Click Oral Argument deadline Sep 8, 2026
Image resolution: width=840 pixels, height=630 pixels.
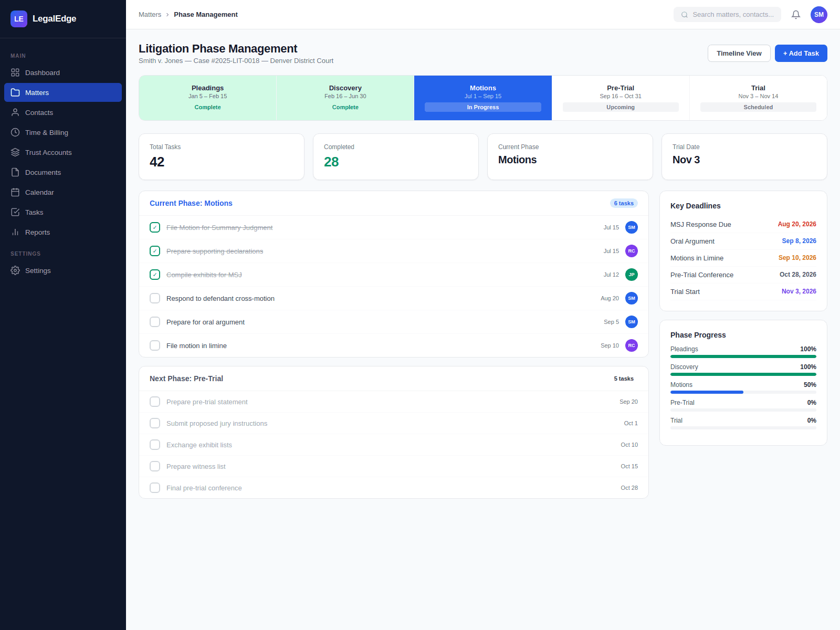pos(743,241)
